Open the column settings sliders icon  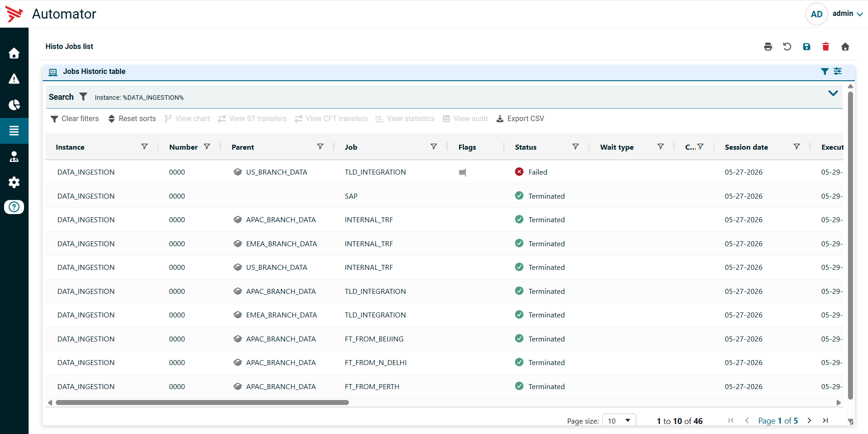click(x=838, y=71)
